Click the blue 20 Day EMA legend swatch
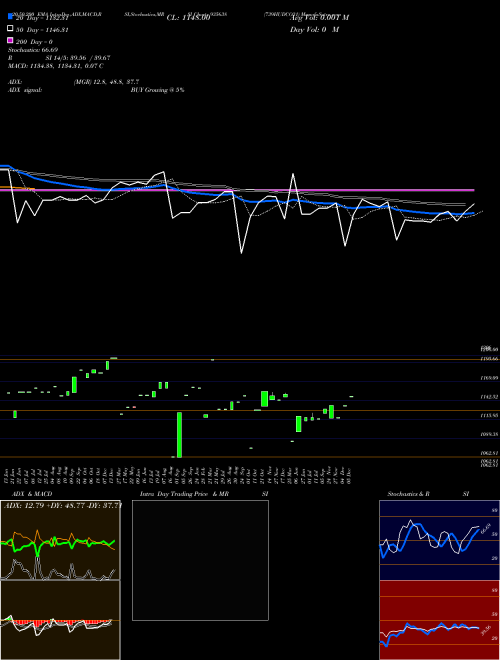500x660 pixels. (10, 16)
